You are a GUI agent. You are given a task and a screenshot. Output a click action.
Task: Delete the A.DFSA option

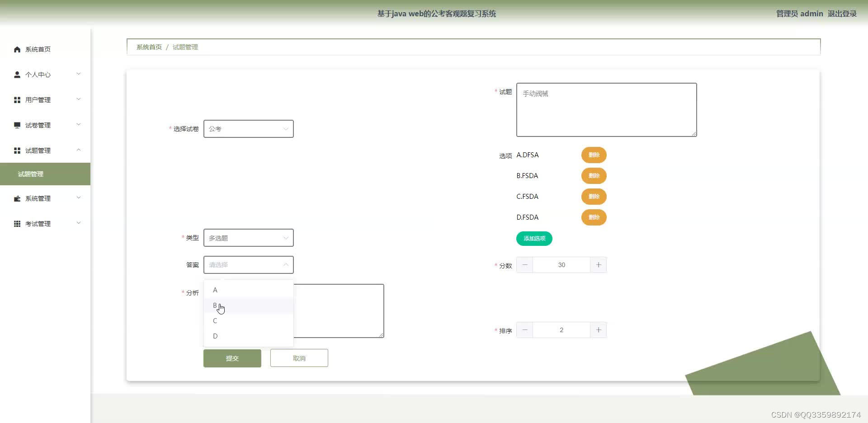coord(594,155)
